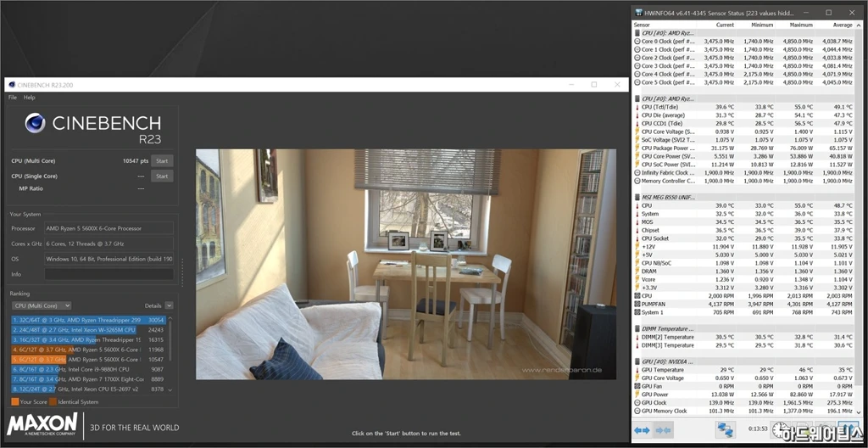Open the File menu in Cinebench
This screenshot has height=448, width=868.
pyautogui.click(x=12, y=97)
